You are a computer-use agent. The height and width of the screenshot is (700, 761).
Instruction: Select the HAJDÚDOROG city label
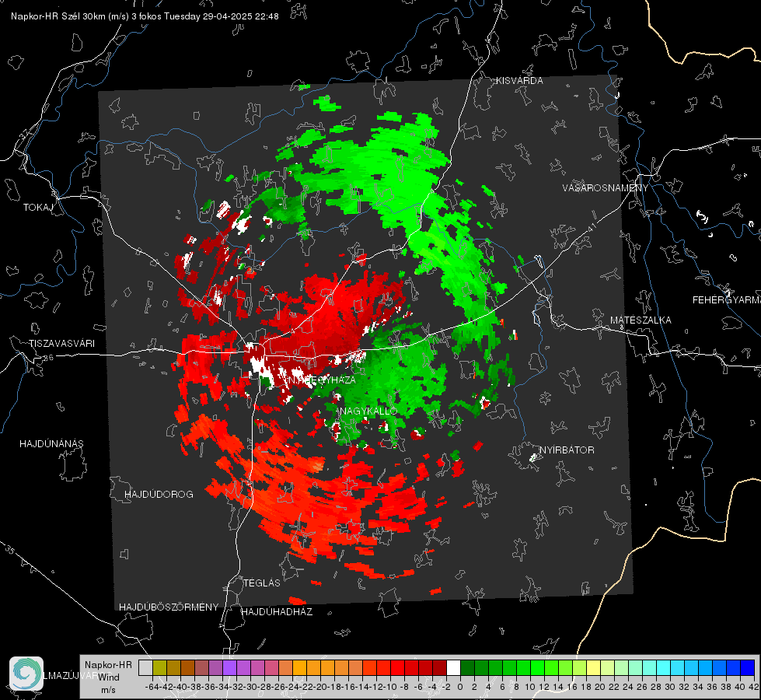tap(159, 495)
